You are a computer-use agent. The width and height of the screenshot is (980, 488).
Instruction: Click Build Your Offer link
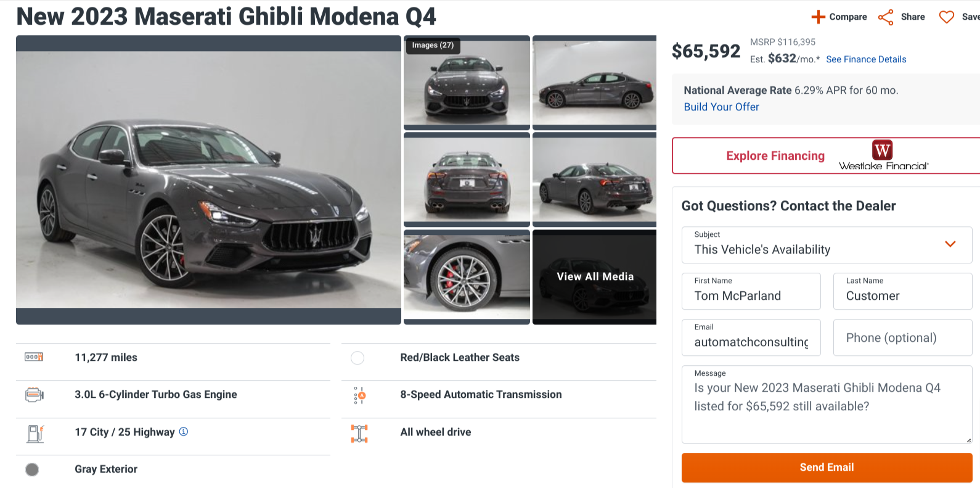pos(721,107)
